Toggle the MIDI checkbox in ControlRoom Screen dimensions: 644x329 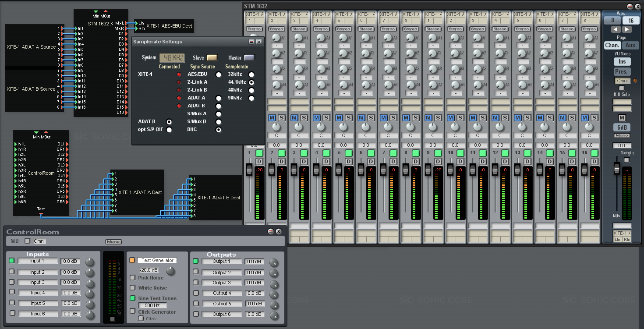(x=28, y=241)
